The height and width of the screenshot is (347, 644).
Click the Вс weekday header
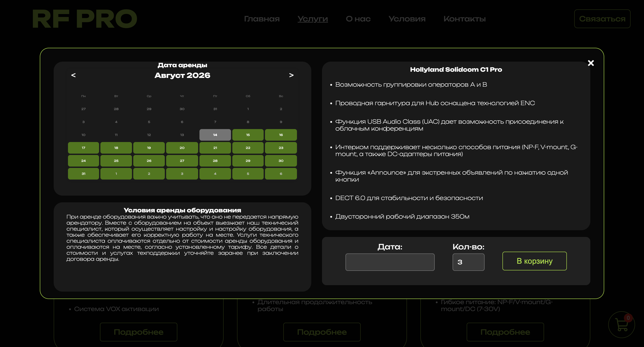[281, 96]
